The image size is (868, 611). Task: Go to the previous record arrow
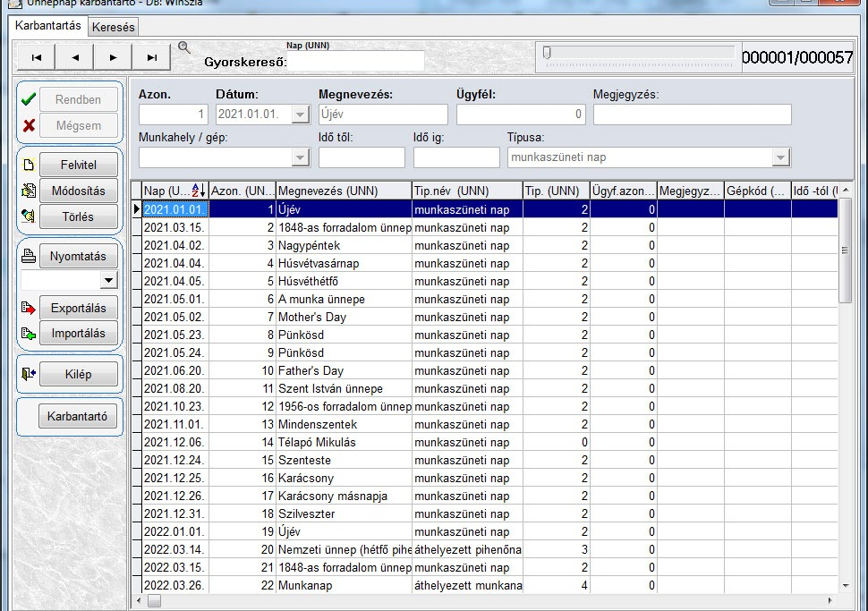point(75,57)
